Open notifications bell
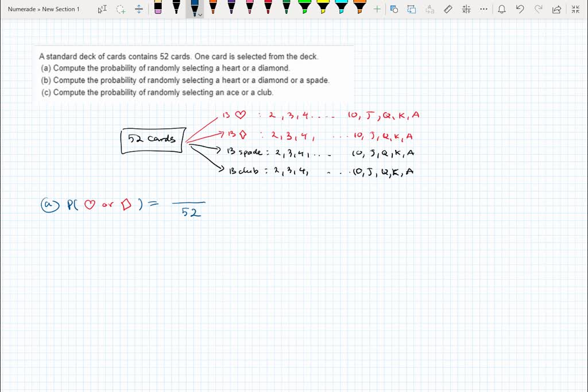Viewport: 588px width, 392px height. point(502,9)
